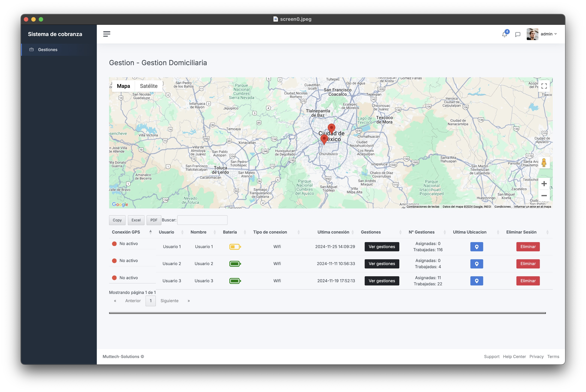Open the notifications bell icon

(x=505, y=34)
